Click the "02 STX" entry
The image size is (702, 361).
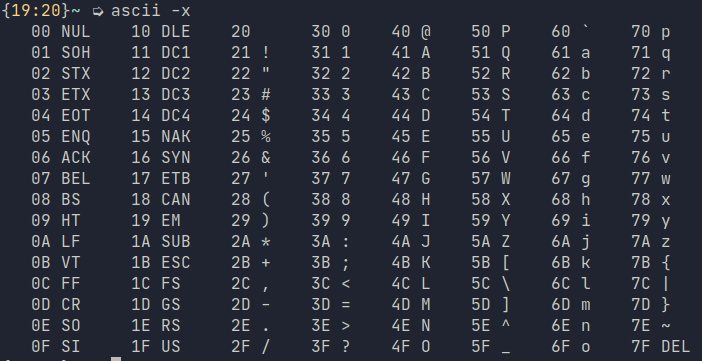point(60,73)
